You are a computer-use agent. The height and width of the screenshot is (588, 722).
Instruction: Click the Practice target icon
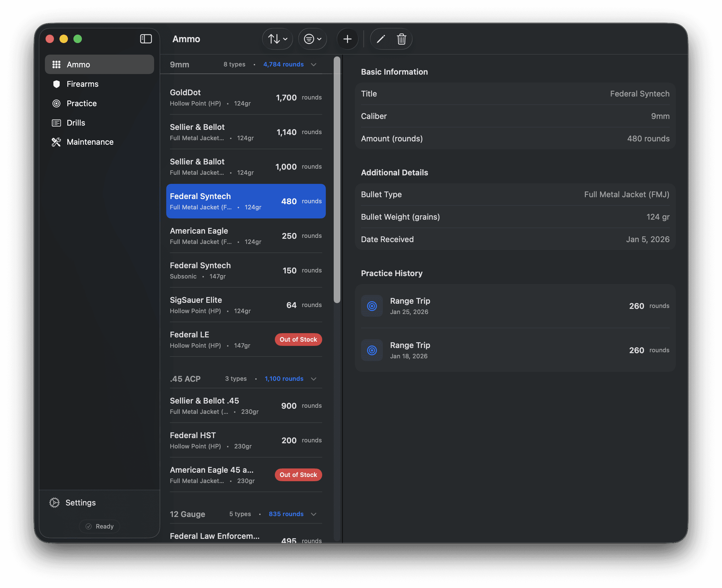tap(56, 103)
